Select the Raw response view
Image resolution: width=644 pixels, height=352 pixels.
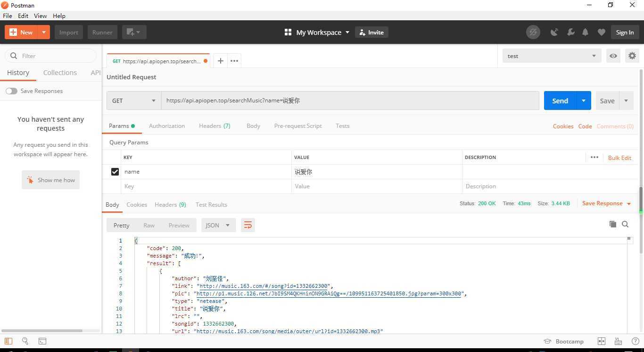[x=149, y=225]
